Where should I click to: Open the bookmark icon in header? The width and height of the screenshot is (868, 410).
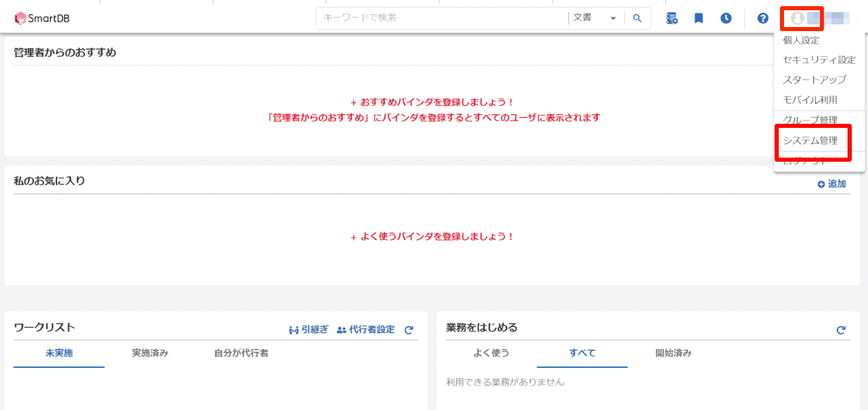click(x=699, y=18)
